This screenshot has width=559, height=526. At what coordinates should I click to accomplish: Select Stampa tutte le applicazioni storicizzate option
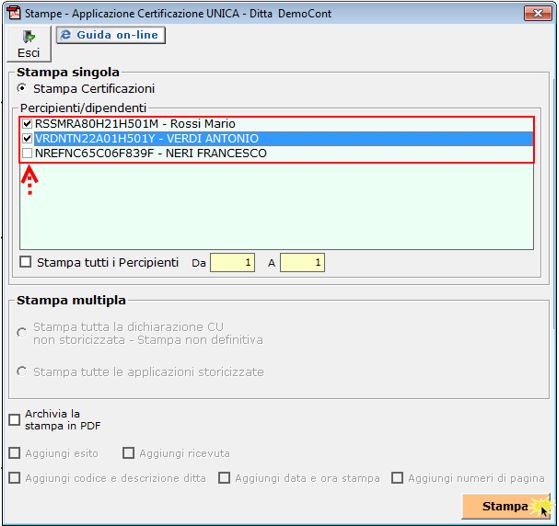click(22, 371)
